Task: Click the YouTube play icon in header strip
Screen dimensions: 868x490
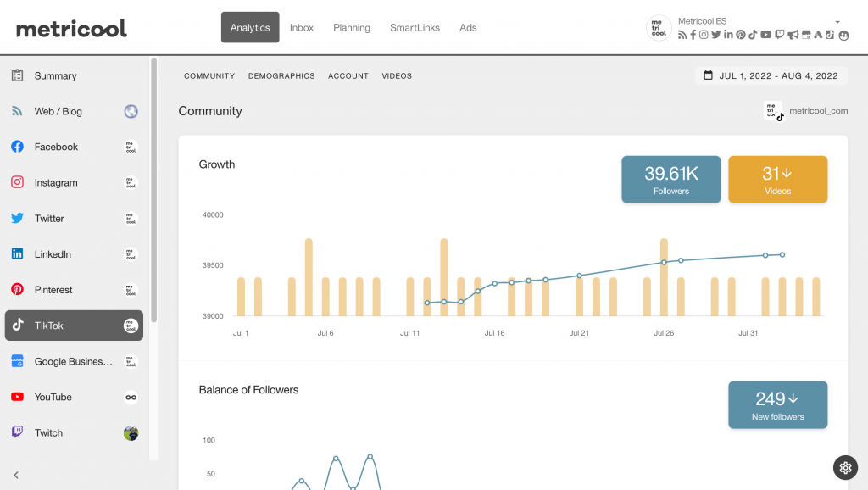Action: (x=766, y=34)
